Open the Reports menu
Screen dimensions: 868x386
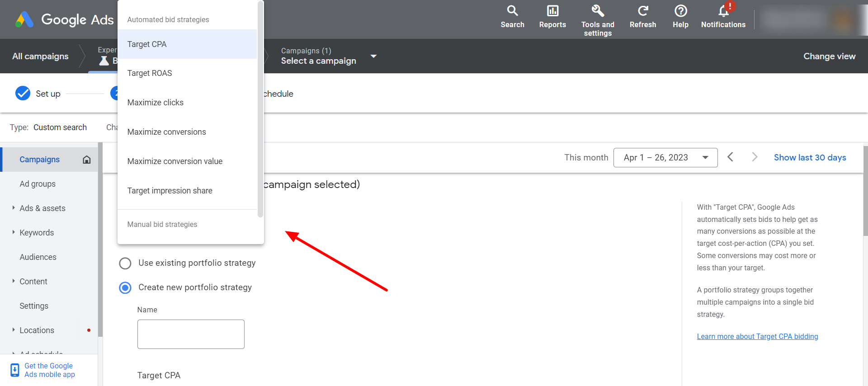[x=552, y=17]
